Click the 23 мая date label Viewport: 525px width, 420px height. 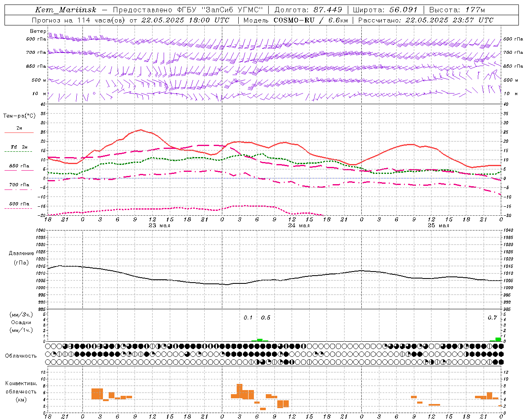pyautogui.click(x=160, y=226)
